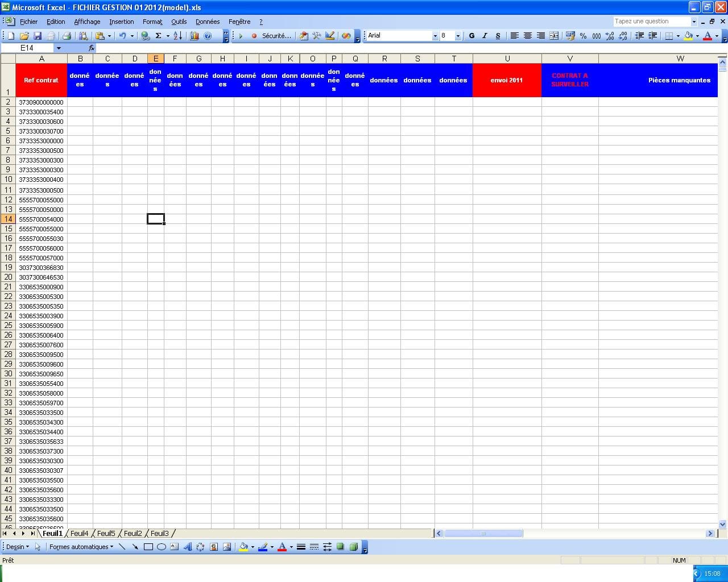728x582 pixels.
Task: Insert hyperlink with globe icon
Action: [146, 36]
